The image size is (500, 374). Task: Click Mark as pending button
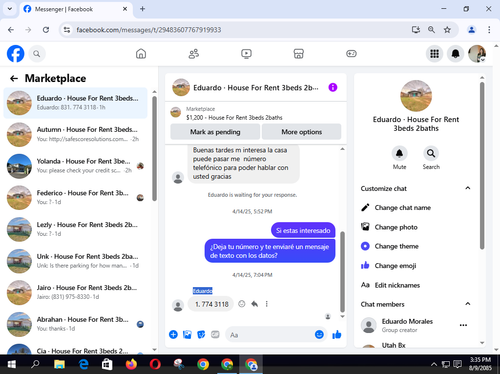215,132
